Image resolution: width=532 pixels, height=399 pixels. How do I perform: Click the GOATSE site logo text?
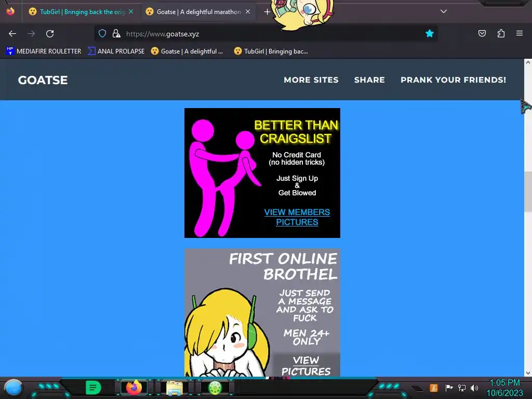point(43,80)
